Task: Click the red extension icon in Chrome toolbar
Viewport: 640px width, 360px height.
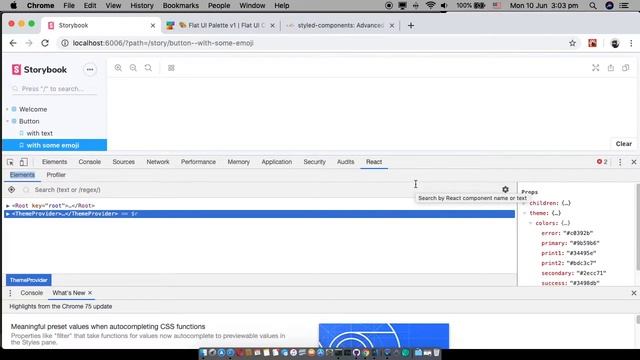Action: [x=592, y=43]
